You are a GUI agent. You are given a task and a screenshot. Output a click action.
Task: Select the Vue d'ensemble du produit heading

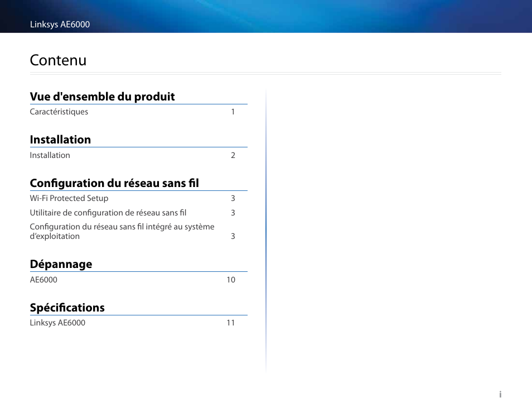pos(102,97)
